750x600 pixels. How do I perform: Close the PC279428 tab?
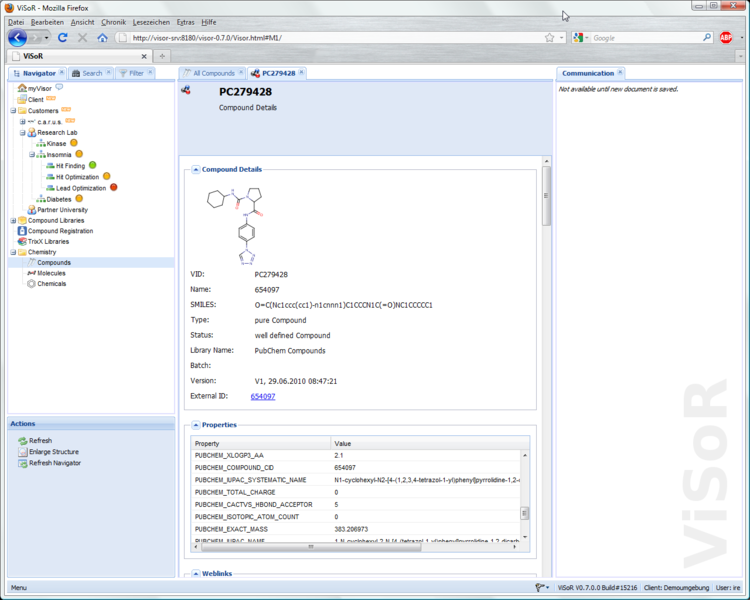pos(301,72)
